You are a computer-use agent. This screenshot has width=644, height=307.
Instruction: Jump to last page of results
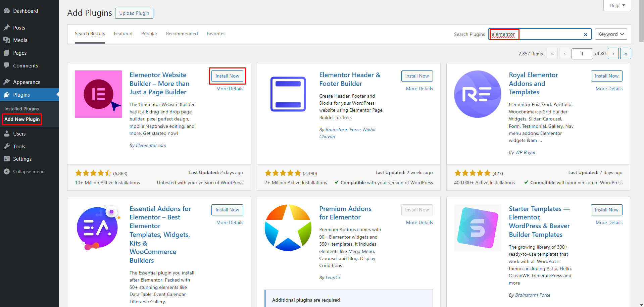tap(626, 54)
